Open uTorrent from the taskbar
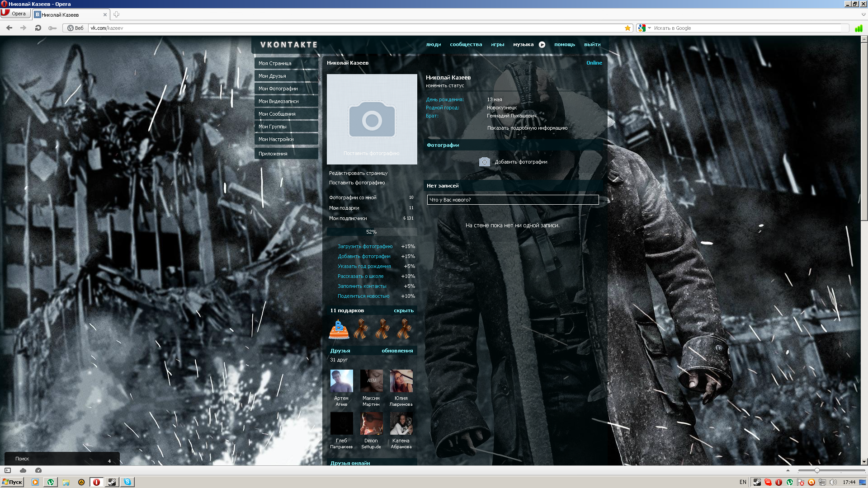The height and width of the screenshot is (488, 868). [51, 482]
